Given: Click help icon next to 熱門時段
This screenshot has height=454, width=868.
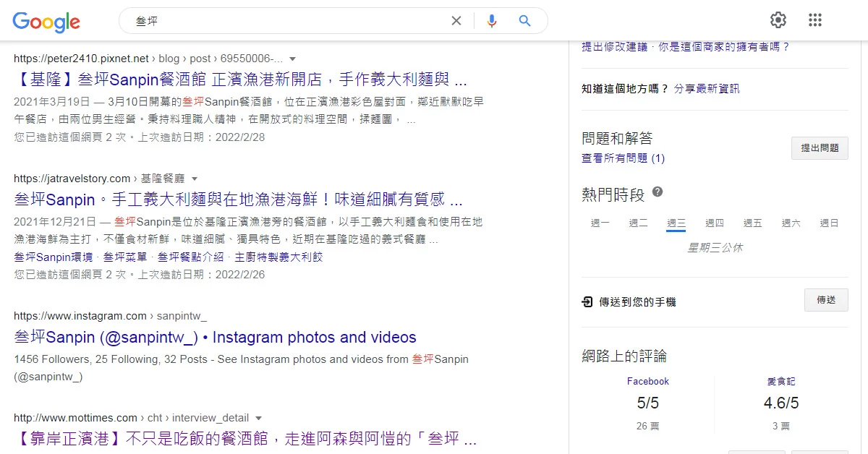Looking at the screenshot, I should click(x=658, y=192).
